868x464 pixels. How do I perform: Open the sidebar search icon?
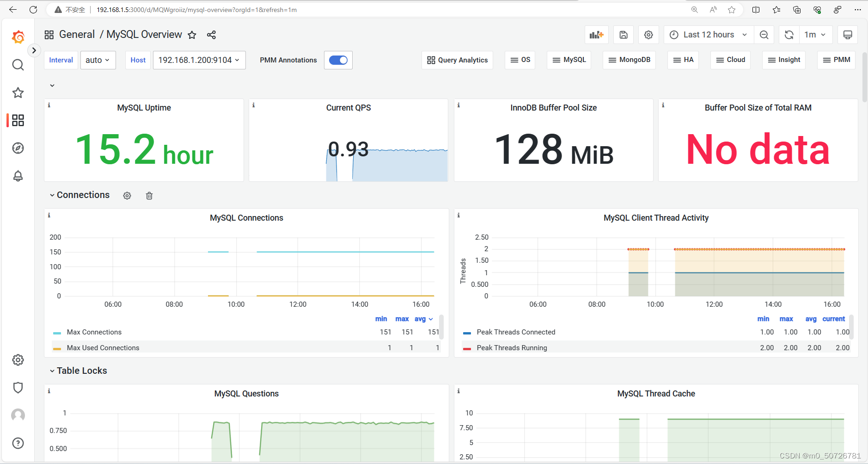tap(18, 65)
